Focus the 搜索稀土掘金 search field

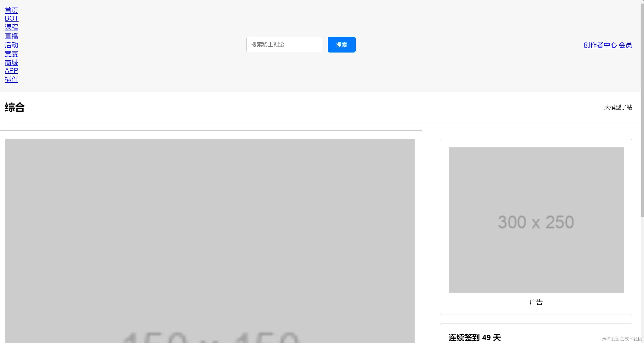coord(285,45)
